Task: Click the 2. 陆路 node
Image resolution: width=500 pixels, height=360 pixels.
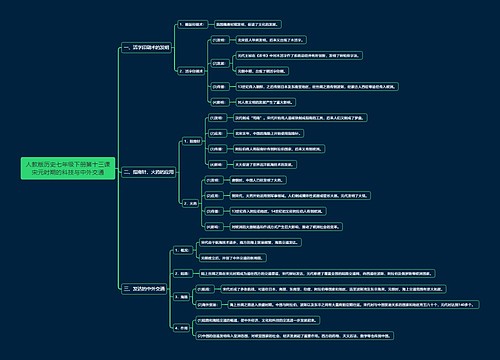Action: [183, 274]
